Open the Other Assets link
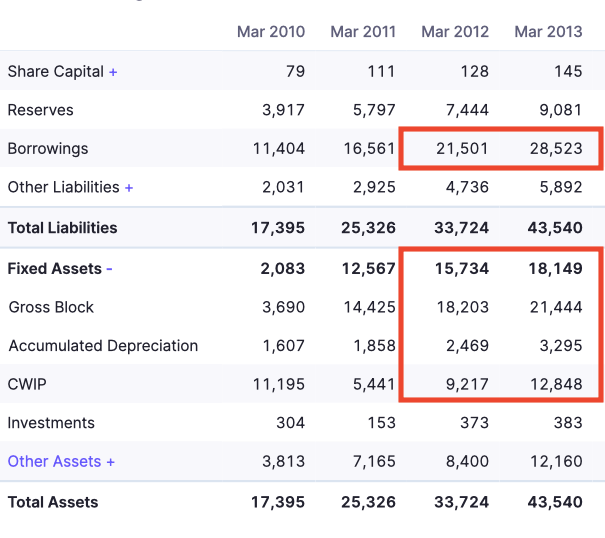Image resolution: width=605 pixels, height=538 pixels. click(x=61, y=461)
